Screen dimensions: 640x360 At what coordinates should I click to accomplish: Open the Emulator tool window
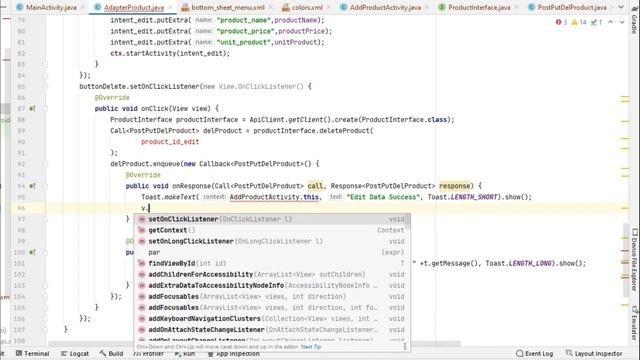point(634,322)
